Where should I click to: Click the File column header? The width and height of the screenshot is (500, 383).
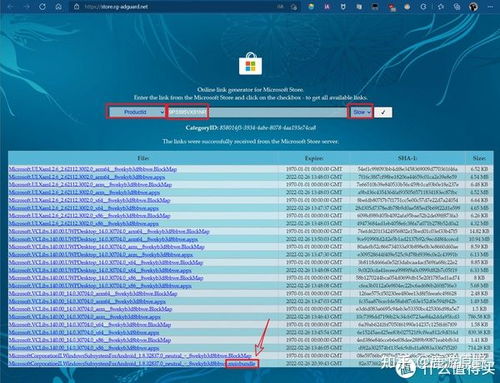(143, 158)
